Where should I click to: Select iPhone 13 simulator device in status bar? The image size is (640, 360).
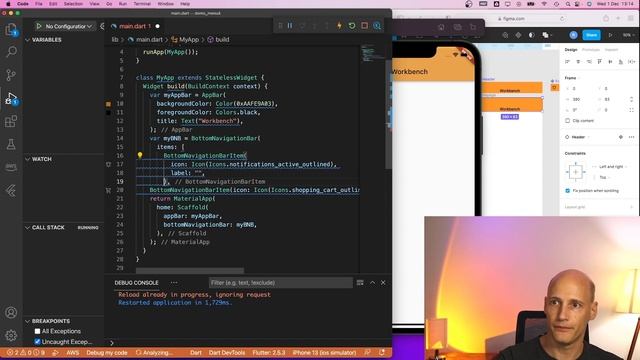(324, 353)
